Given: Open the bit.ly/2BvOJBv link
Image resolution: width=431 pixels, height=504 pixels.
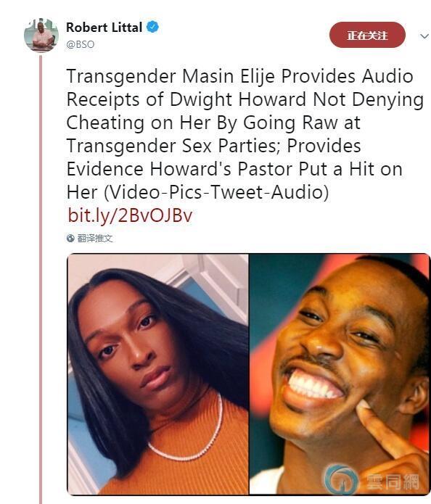Looking at the screenshot, I should pos(130,215).
